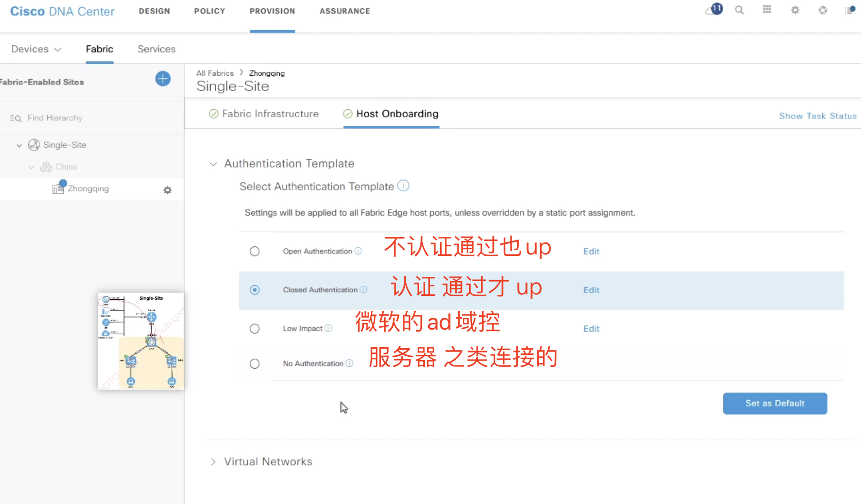Click Show Task Status link
This screenshot has height=504, width=861.
pos(818,116)
